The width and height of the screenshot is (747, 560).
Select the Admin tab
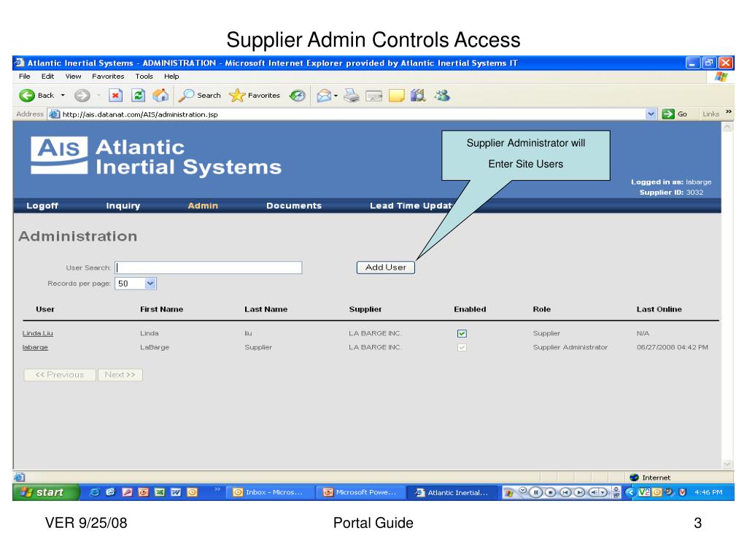click(x=203, y=206)
